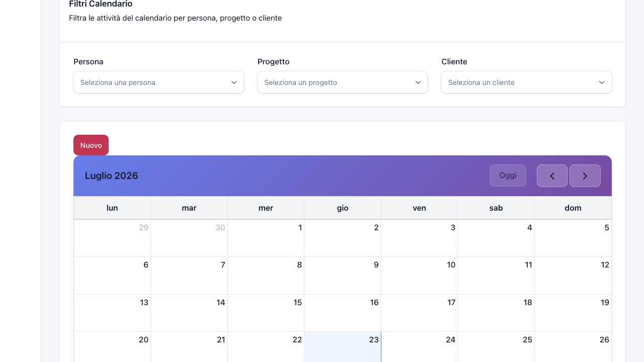The width and height of the screenshot is (644, 362).
Task: Open the Cliente dropdown
Action: [x=526, y=82]
